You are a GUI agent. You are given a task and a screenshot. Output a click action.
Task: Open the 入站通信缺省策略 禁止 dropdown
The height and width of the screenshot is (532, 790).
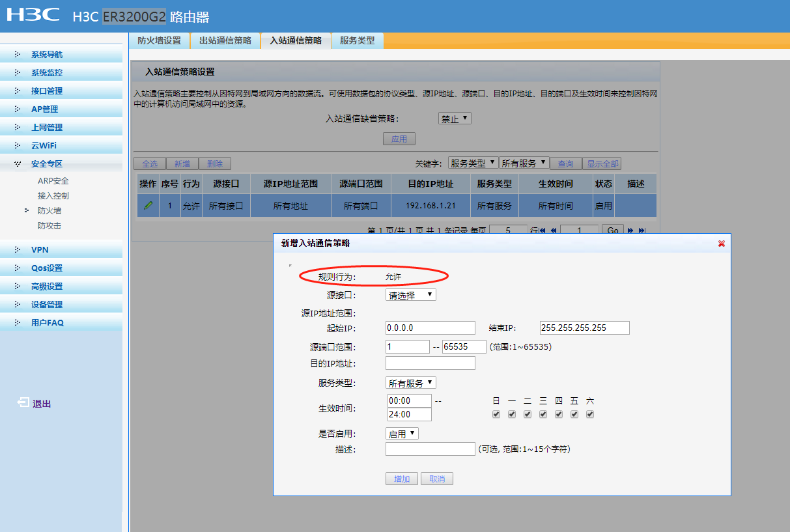[455, 119]
